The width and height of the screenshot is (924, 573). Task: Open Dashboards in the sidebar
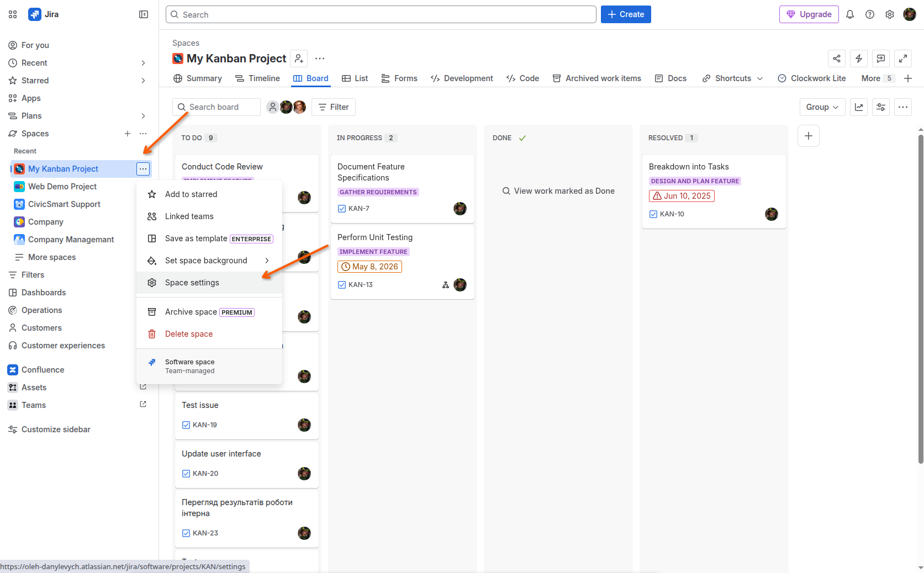click(44, 293)
